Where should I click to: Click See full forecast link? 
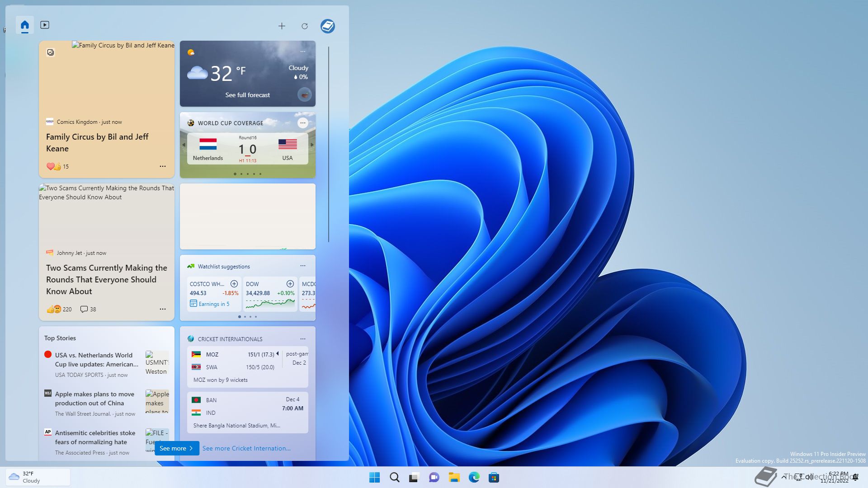247,95
